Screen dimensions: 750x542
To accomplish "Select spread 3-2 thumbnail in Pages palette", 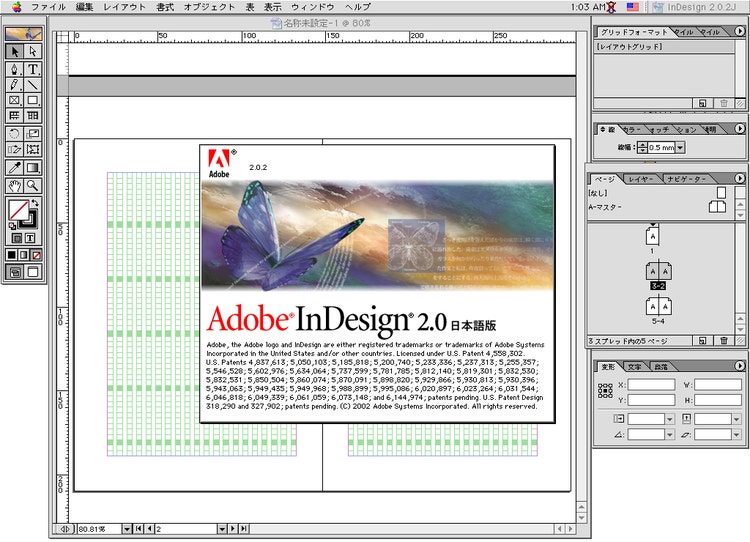I will pyautogui.click(x=658, y=272).
